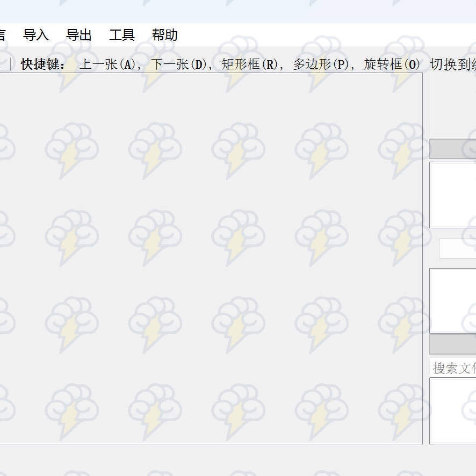Screen dimensions: 476x476
Task: Click the empty text box between the two upper list boxes
Action: click(x=457, y=248)
